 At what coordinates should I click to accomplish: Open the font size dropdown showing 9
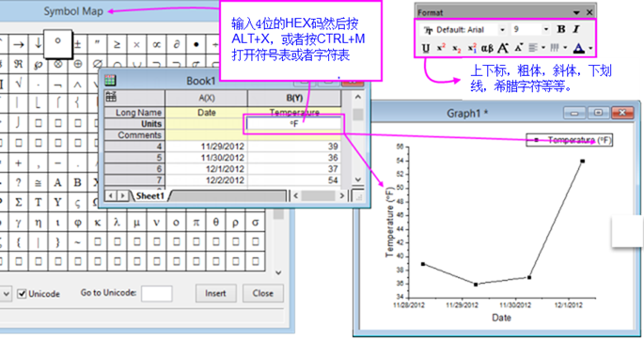coord(546,29)
